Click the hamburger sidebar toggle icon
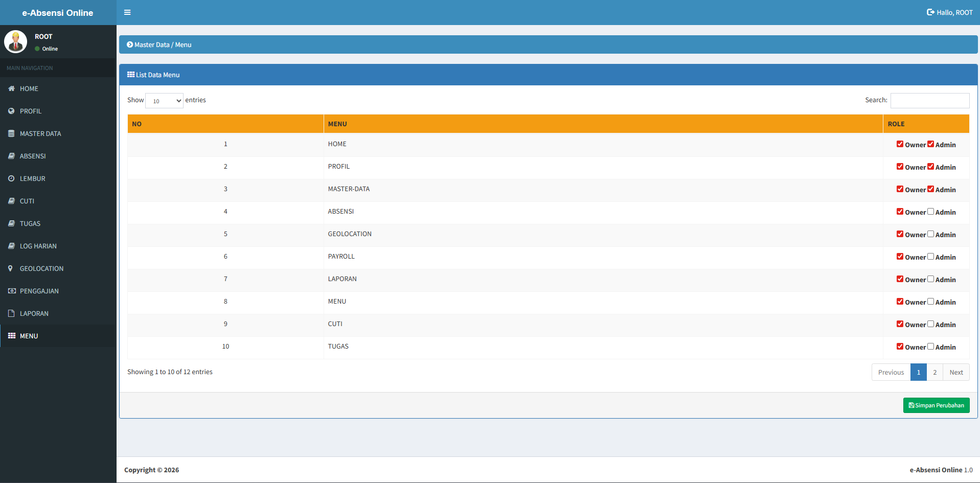The image size is (980, 483). 127,12
